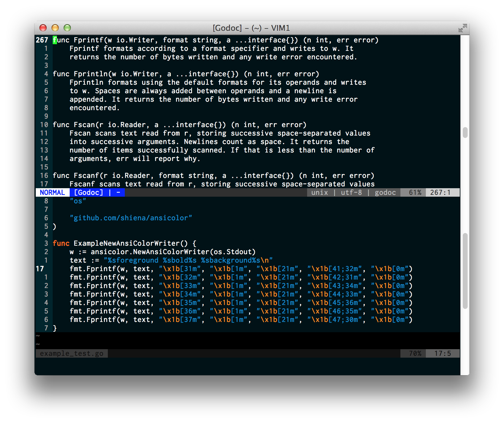
Task: Click the "\x1b[35m" escape string
Action: coord(180,303)
